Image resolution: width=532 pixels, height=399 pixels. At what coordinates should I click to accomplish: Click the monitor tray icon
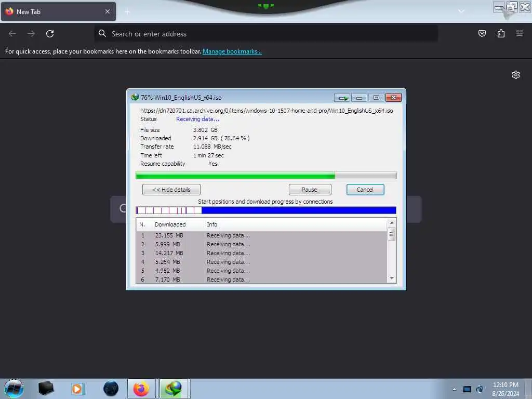(467, 389)
